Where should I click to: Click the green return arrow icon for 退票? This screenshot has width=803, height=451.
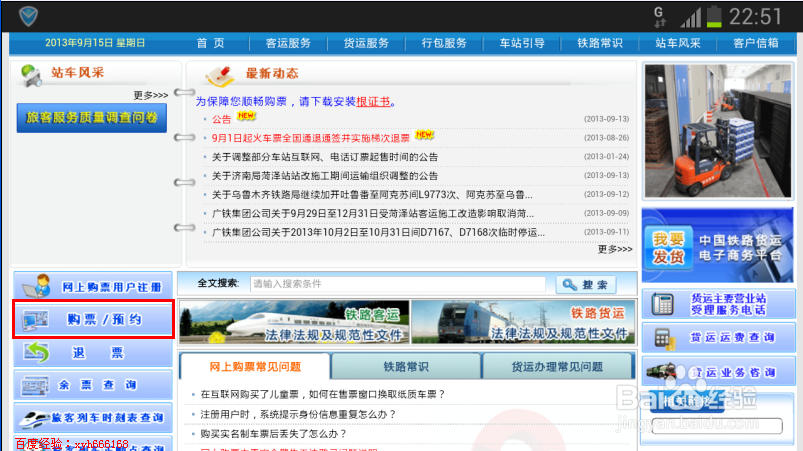(36, 352)
